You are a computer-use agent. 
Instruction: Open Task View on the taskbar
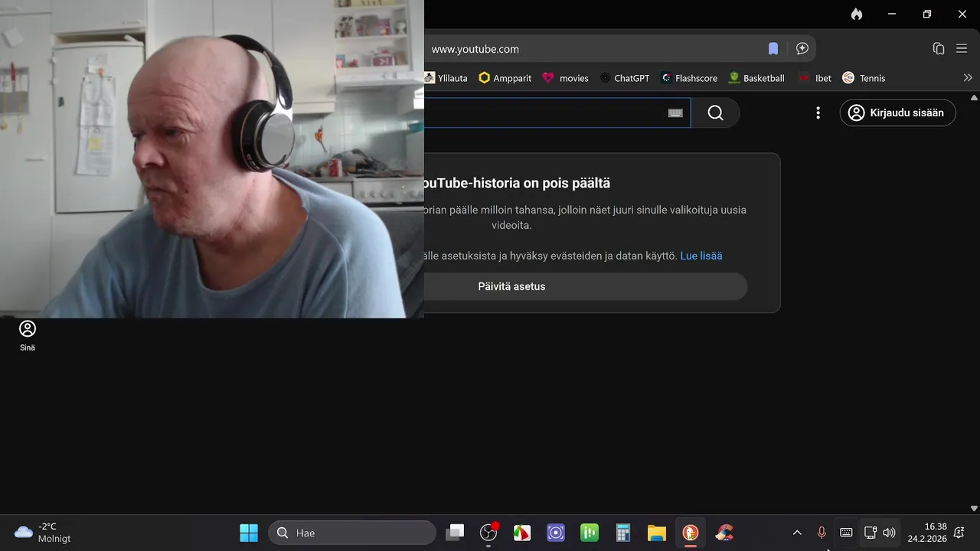tap(456, 533)
